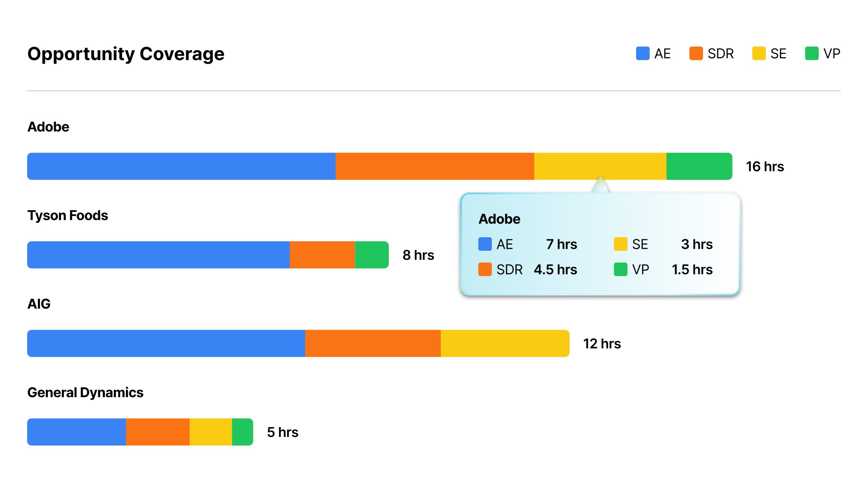868x488 pixels.
Task: Click the blue AE swatch in the top legend
Action: (x=643, y=54)
